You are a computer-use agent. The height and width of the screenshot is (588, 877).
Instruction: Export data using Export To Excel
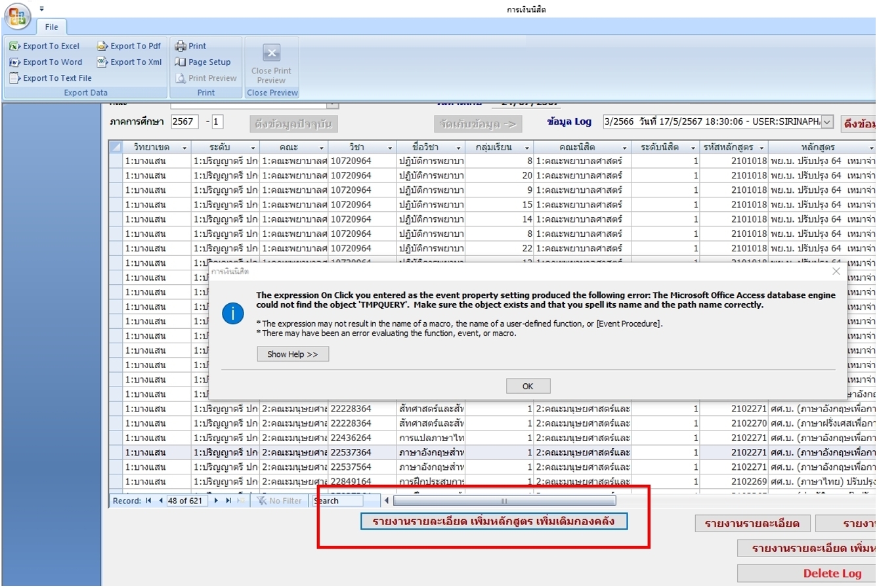coord(45,46)
